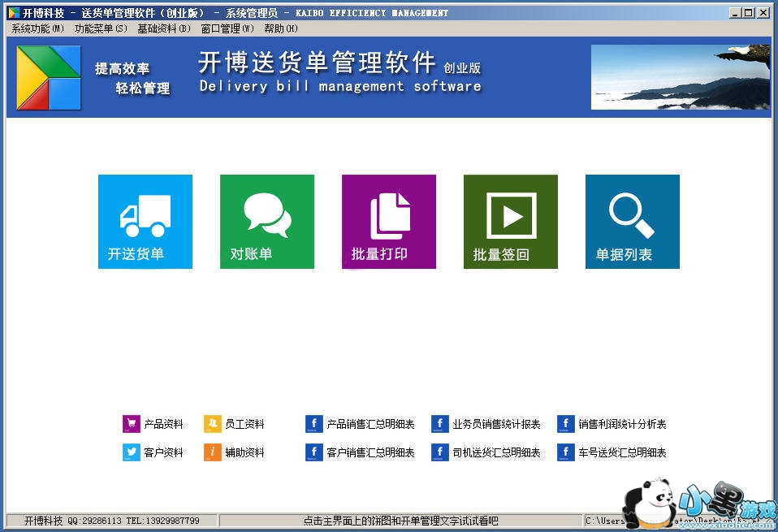Click banner title 开博送货单管理软件

(x=317, y=63)
